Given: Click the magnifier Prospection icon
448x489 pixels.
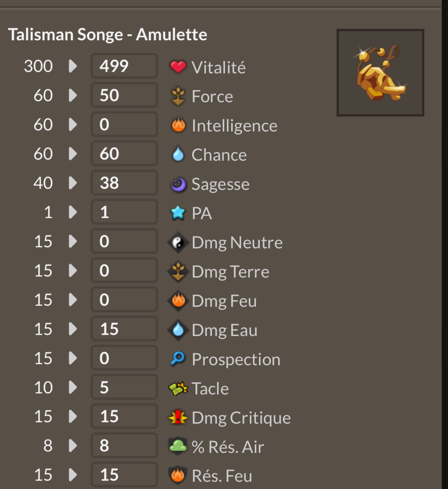Looking at the screenshot, I should (178, 359).
